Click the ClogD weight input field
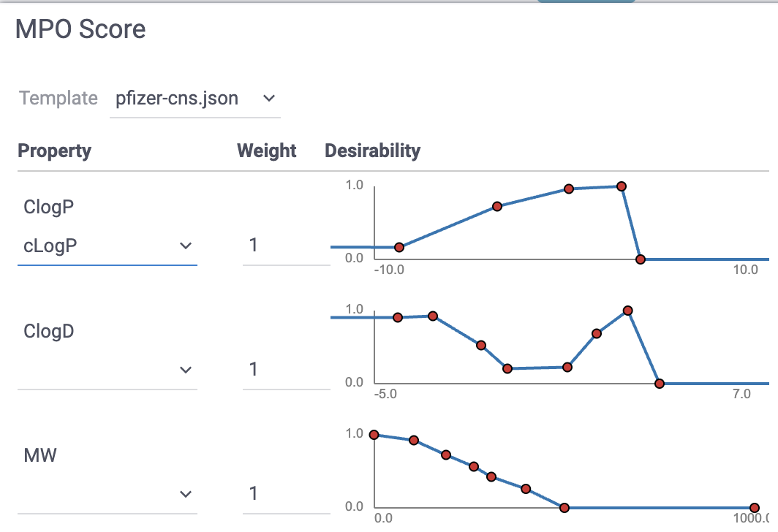Image resolution: width=778 pixels, height=532 pixels. tap(285, 369)
